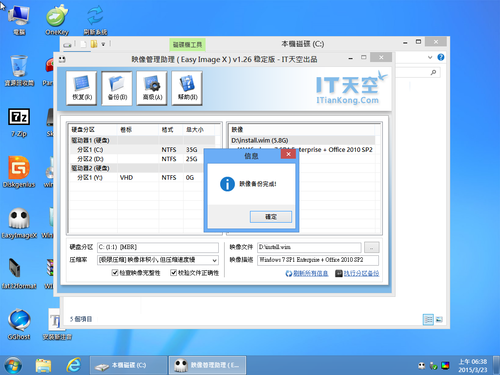500x375 pixels.
Task: Switch to 本機磁碟 (C:) taskbar window
Action: [x=128, y=366]
